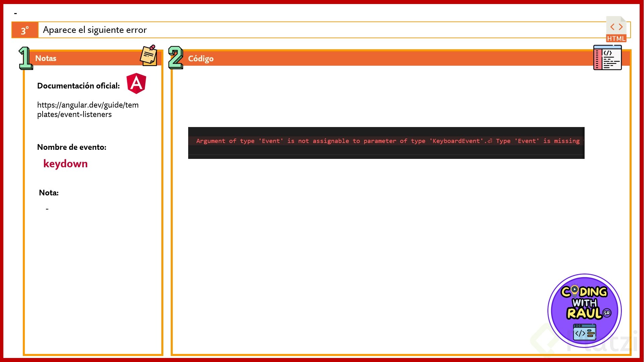Screen dimensions: 644x362
Task: Click the 'Aparece el siguiente error' title
Action: (95, 30)
